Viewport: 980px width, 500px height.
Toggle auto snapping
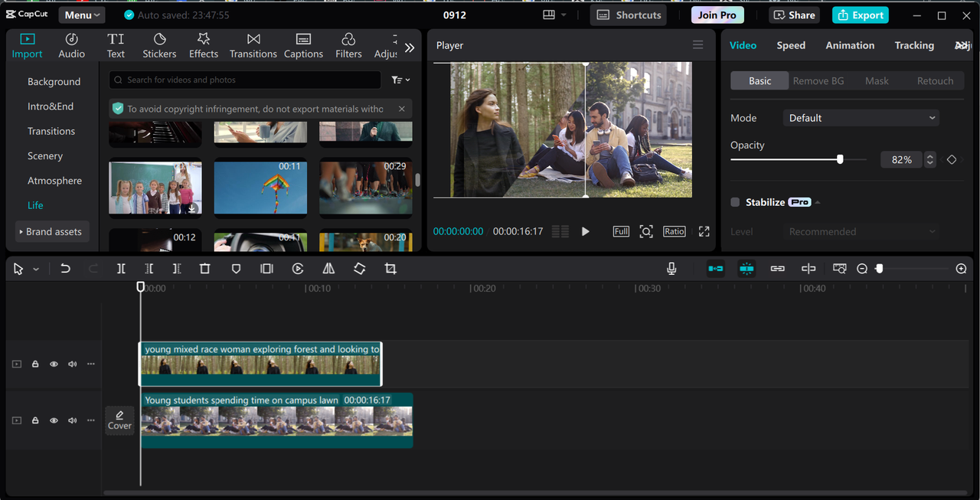[x=746, y=269]
